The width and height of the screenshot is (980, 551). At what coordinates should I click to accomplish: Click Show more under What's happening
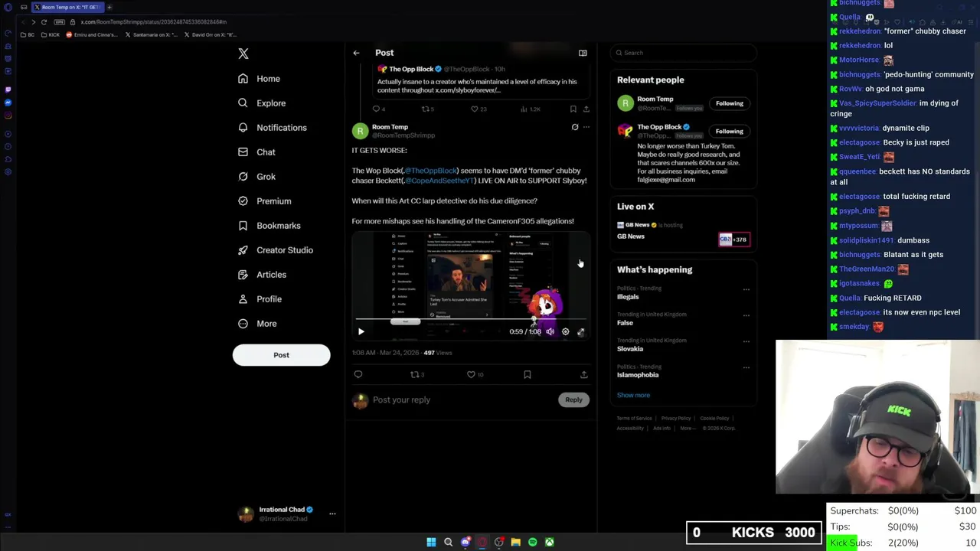633,396
